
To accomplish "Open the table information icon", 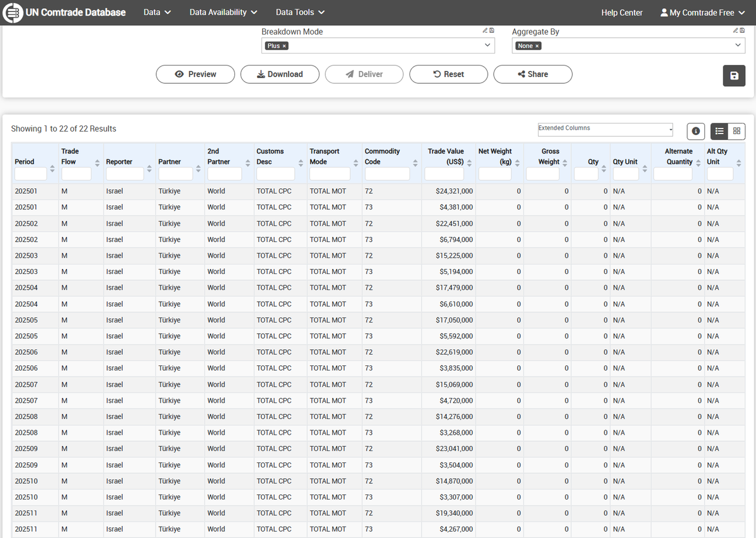I will pos(696,131).
